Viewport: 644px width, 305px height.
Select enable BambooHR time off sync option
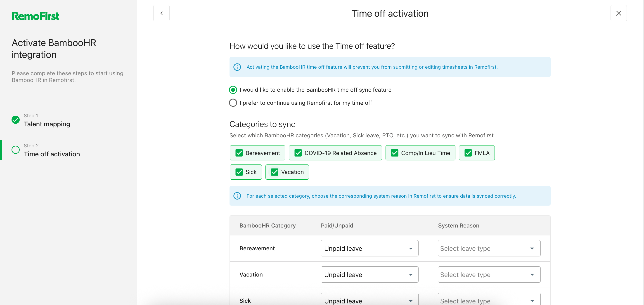click(233, 90)
